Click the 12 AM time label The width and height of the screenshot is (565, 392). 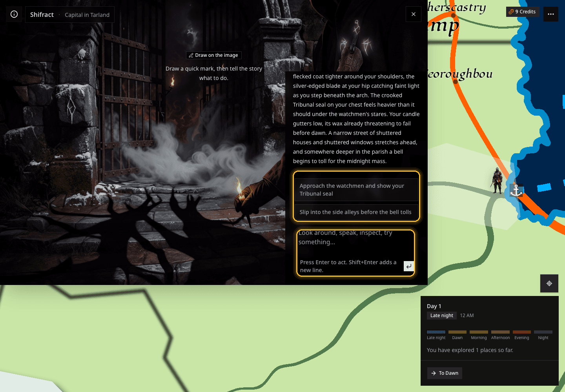coord(467,316)
